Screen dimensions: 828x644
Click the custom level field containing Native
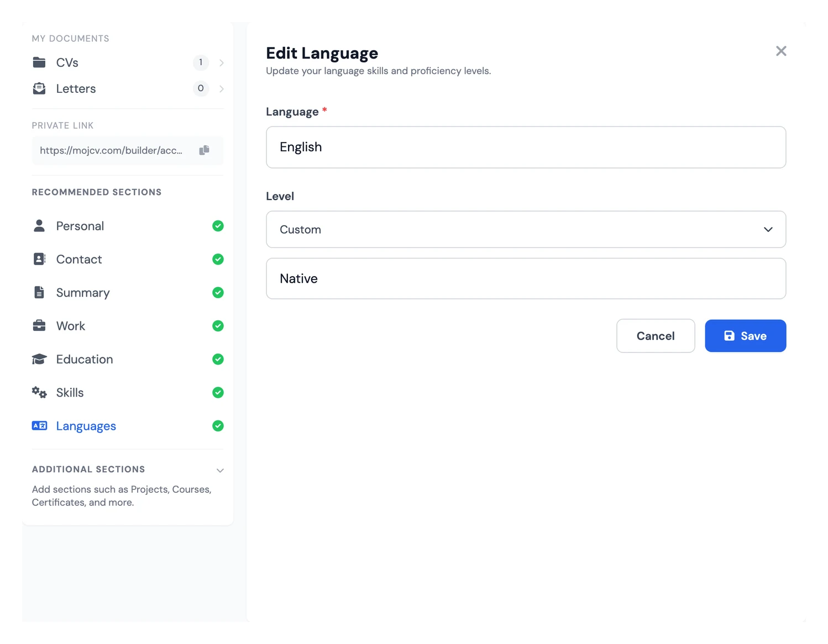click(526, 278)
